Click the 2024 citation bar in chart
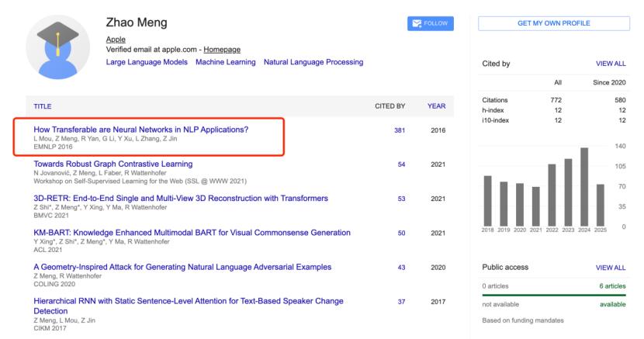The width and height of the screenshot is (644, 339). click(x=584, y=187)
